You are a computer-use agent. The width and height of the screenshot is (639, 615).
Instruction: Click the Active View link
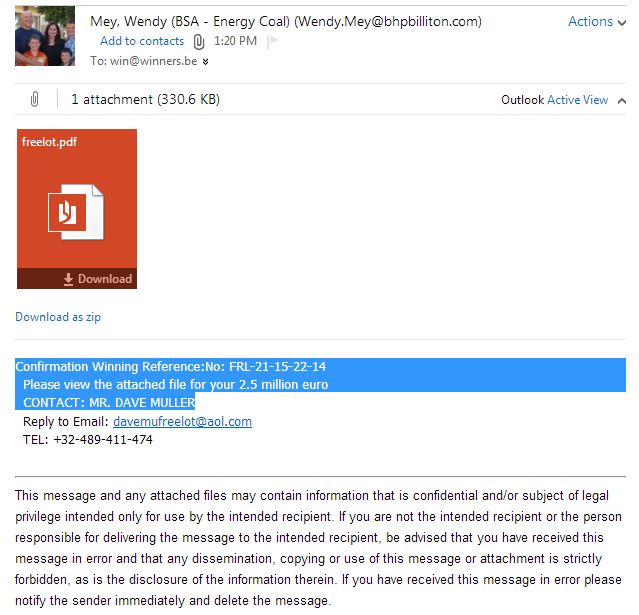pyautogui.click(x=577, y=100)
